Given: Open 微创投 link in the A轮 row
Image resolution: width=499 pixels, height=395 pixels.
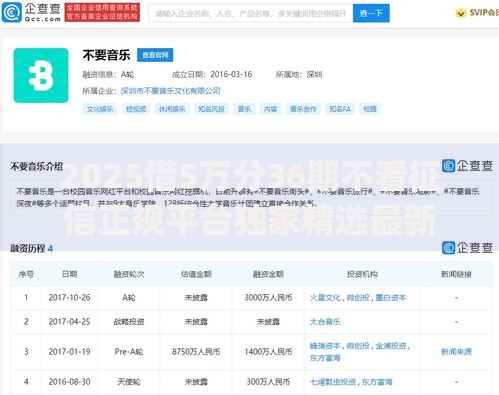Looking at the screenshot, I should pyautogui.click(x=358, y=298).
